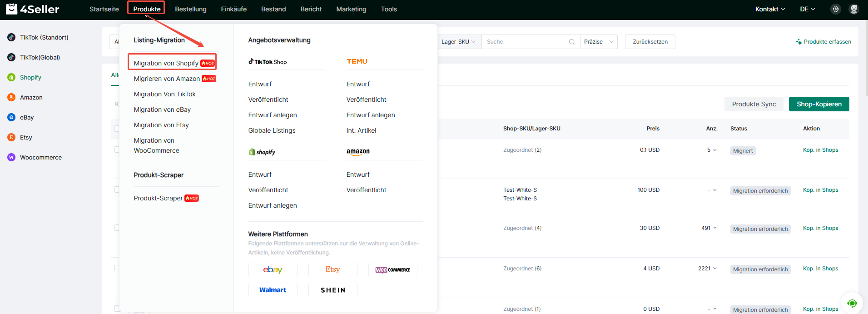Viewport: 868px width, 314px height.
Task: Open Int. Artikel under TEMU
Action: [x=361, y=130]
